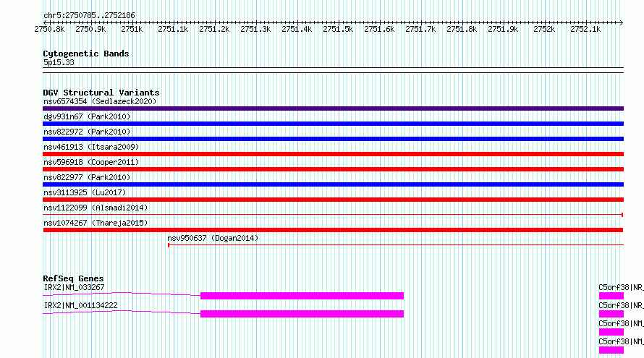The image size is (644, 358).
Task: Open the dgv931n67 (Park2010) variant label
Action: (x=87, y=116)
